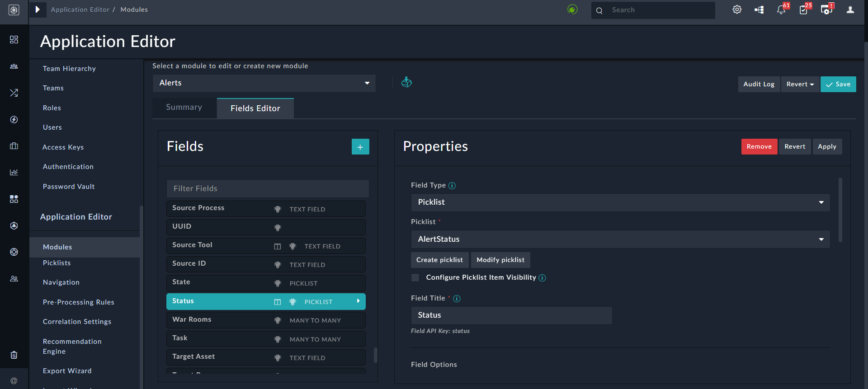Click the arrow on the Status field row

pyautogui.click(x=358, y=301)
